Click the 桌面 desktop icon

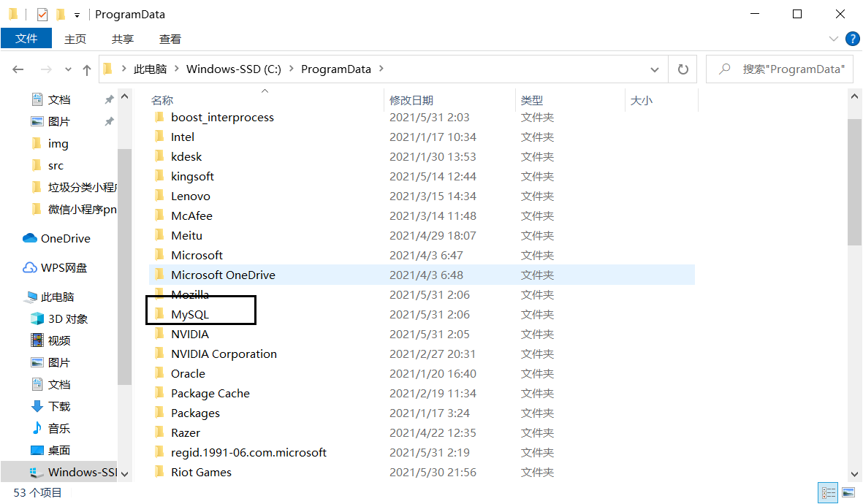point(37,450)
